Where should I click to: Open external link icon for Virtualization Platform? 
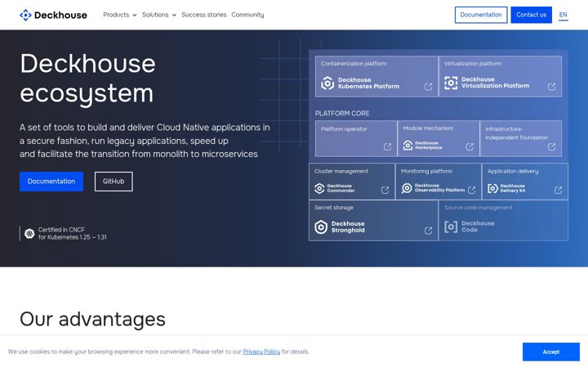(551, 87)
